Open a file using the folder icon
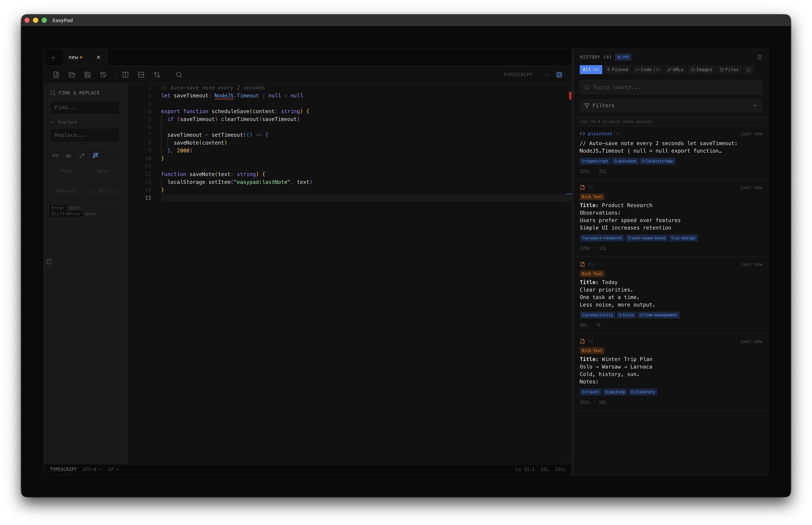 pyautogui.click(x=72, y=75)
